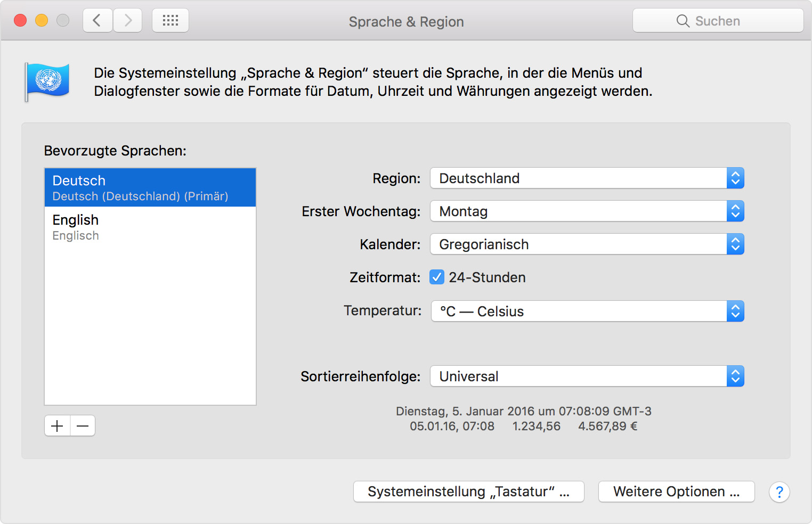Click the Bevorzugte Sprachen label
Screen dimensions: 812x524
click(x=115, y=151)
